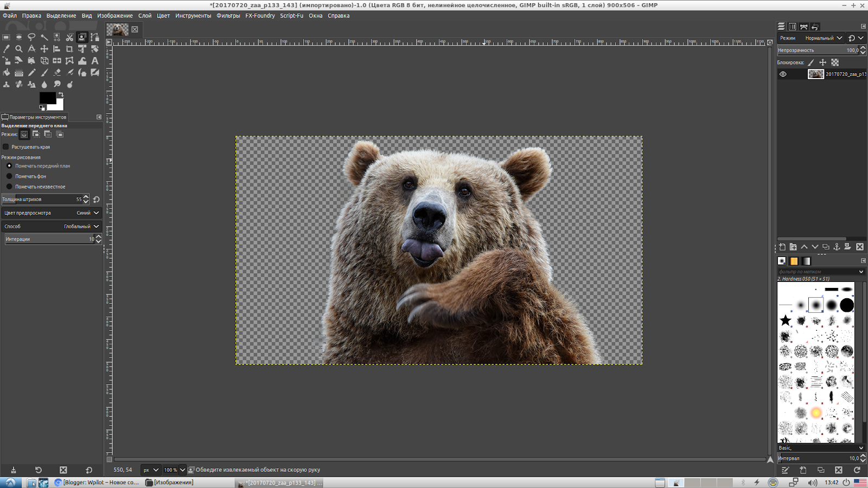This screenshot has height=488, width=868.
Task: Open the Слой menu
Action: [x=145, y=16]
